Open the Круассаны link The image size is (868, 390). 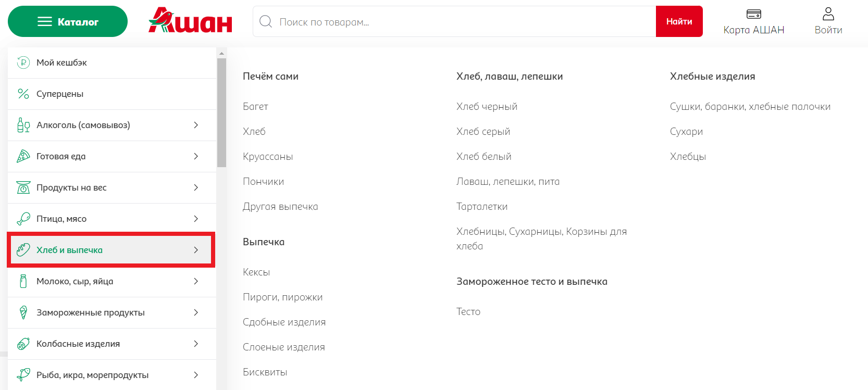pos(268,156)
